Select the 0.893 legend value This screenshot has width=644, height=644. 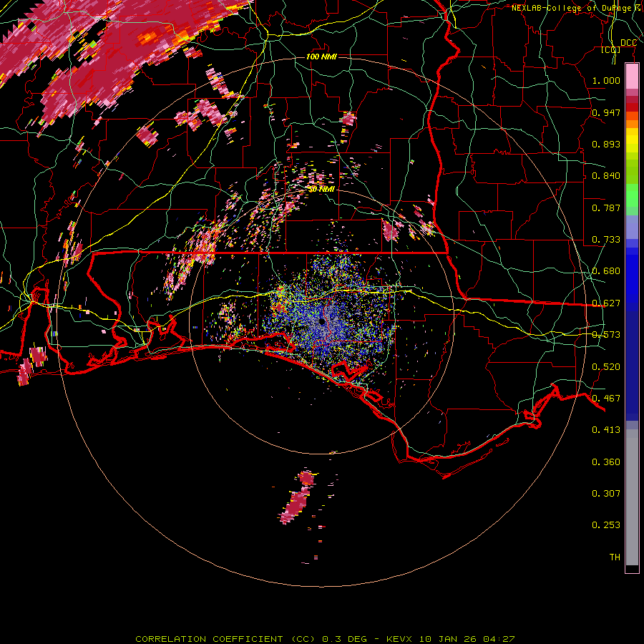pos(606,144)
